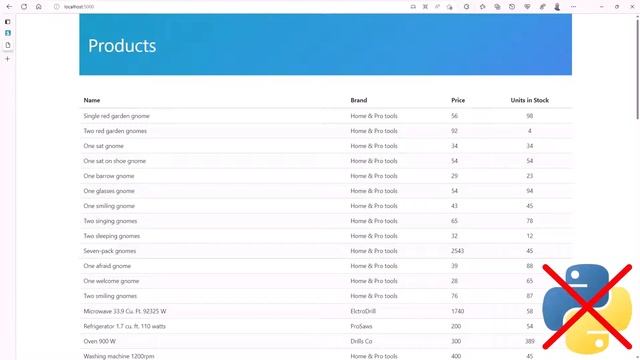Select the "One afraid gnome" name cell
Viewport: 640px width, 360px height.
pos(107,266)
